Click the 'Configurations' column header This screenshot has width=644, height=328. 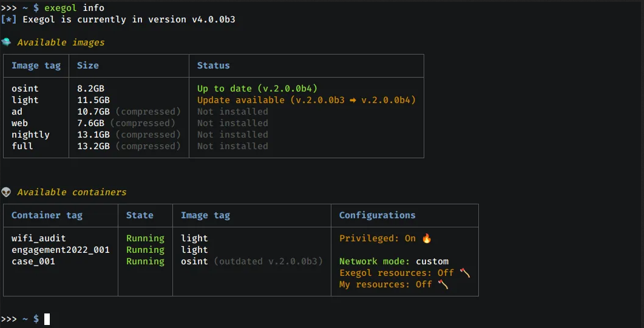[377, 215]
